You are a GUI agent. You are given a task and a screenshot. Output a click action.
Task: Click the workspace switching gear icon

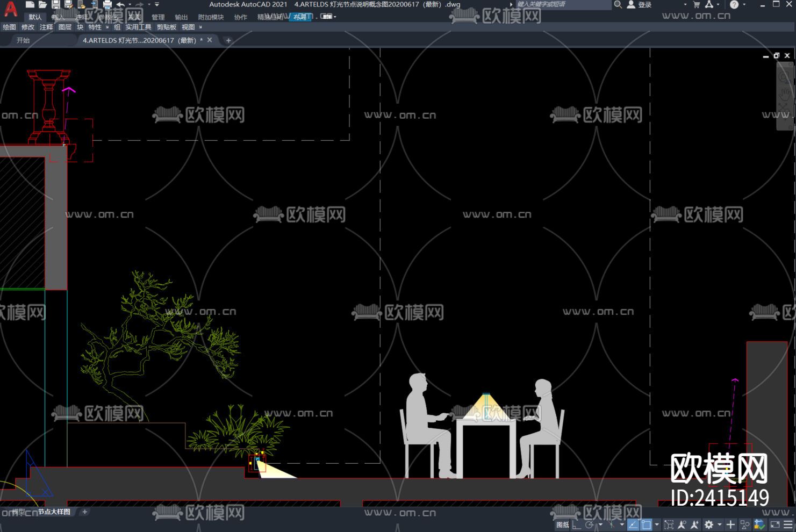709,524
